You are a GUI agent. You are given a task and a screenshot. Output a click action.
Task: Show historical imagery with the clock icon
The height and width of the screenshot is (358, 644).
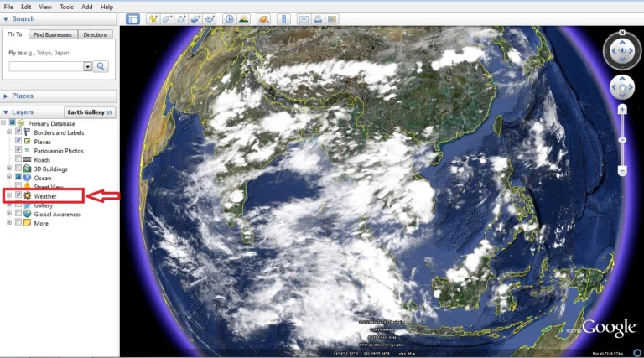click(x=229, y=19)
